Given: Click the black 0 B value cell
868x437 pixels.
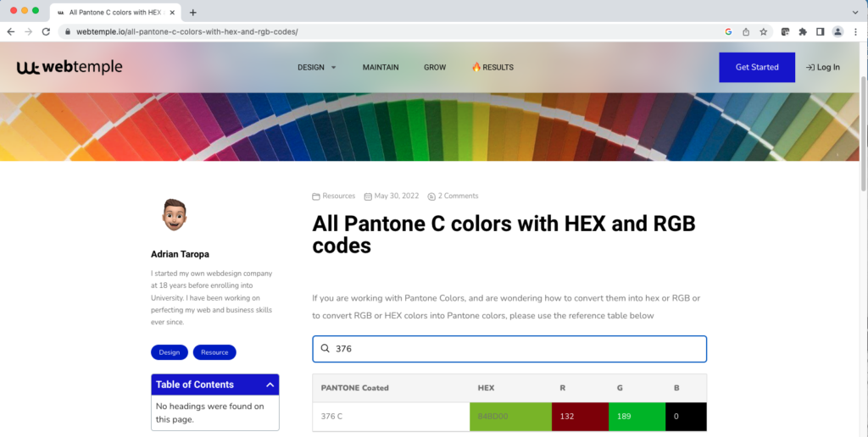Looking at the screenshot, I should (x=686, y=417).
